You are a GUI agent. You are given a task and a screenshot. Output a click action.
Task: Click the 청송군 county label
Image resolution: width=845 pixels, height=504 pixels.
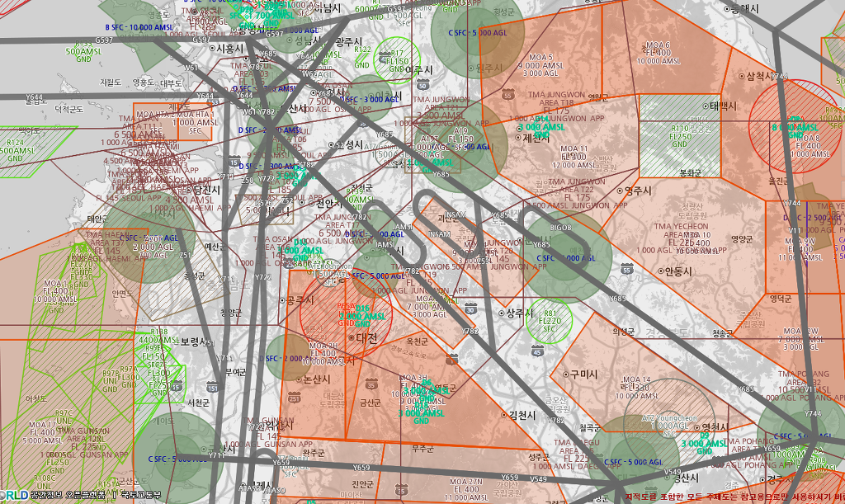(722, 333)
